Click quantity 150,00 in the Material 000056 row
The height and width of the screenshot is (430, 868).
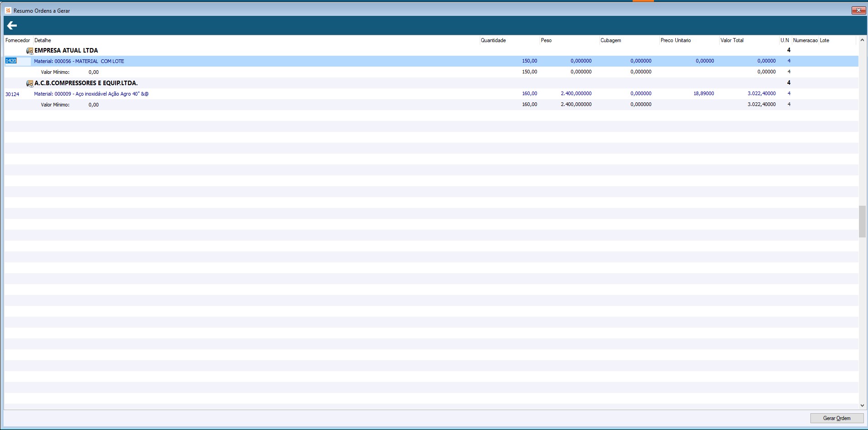[530, 61]
